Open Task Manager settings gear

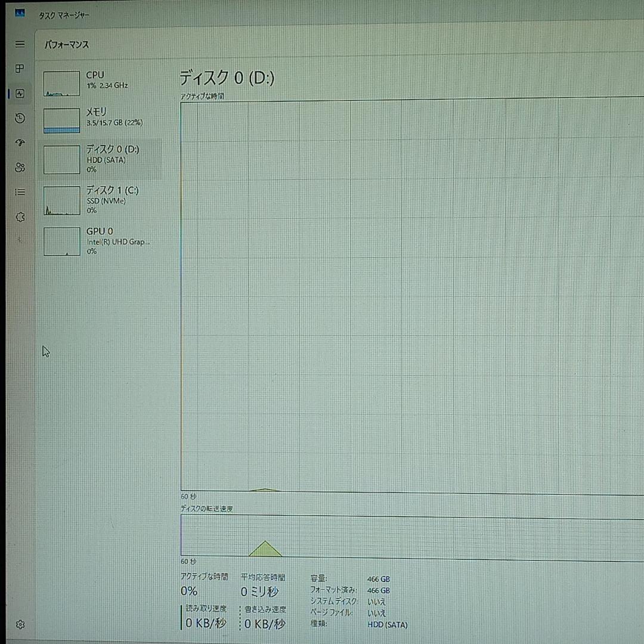point(20,625)
